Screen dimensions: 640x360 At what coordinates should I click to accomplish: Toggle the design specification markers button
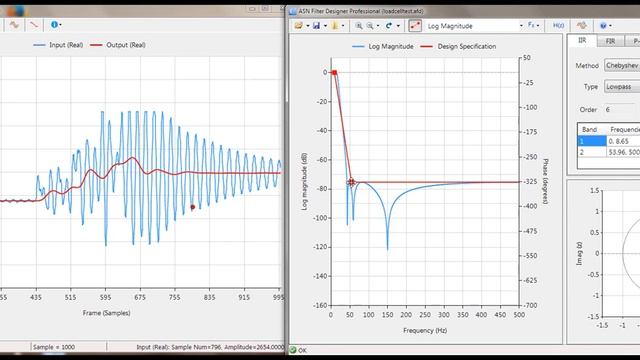415,26
